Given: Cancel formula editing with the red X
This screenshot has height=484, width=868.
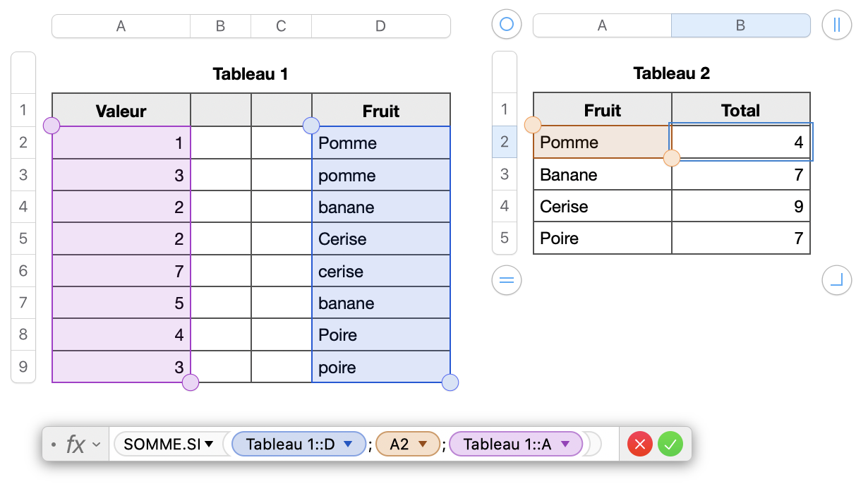Looking at the screenshot, I should point(640,444).
